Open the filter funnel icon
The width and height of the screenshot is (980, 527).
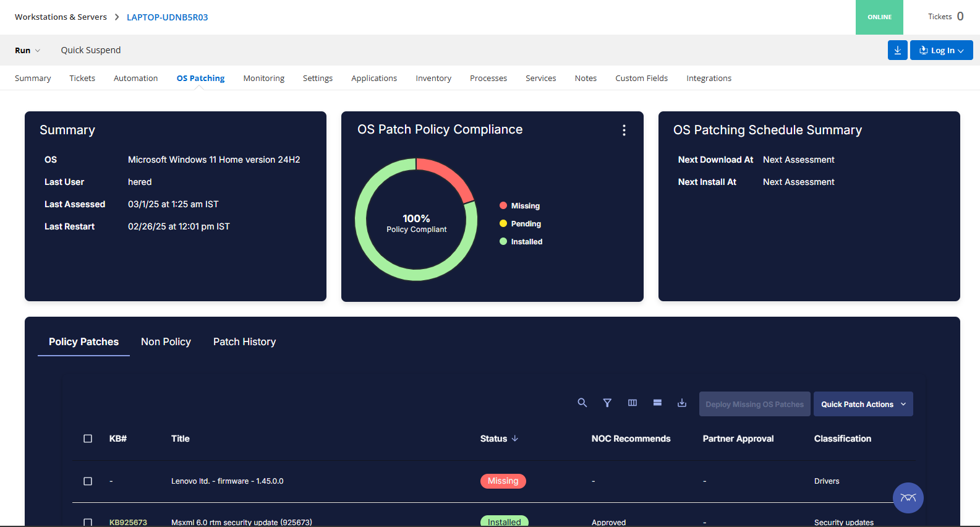pyautogui.click(x=607, y=403)
